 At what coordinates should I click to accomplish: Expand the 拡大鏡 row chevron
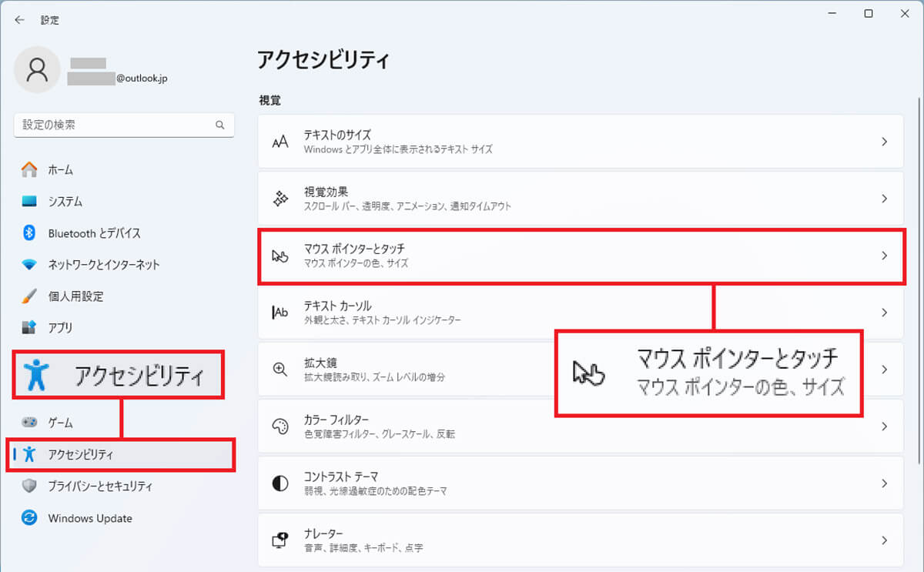[885, 370]
